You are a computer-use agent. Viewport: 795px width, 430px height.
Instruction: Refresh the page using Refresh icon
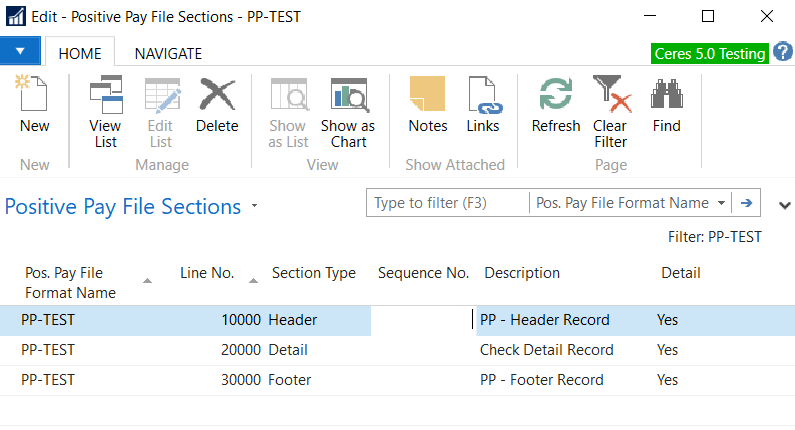(x=556, y=97)
